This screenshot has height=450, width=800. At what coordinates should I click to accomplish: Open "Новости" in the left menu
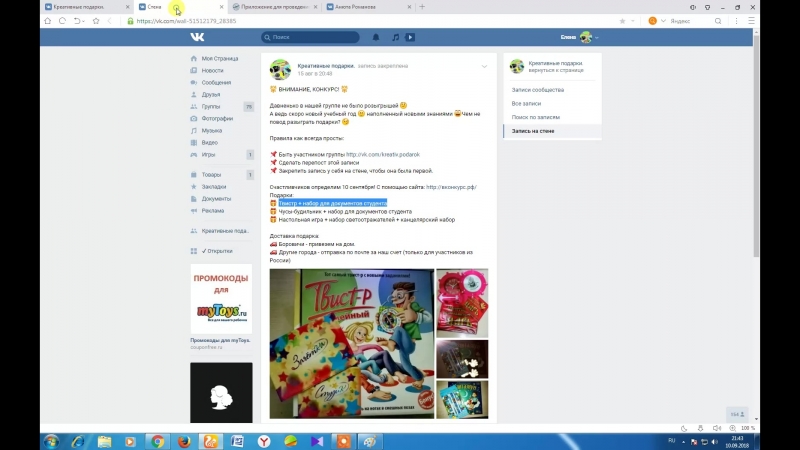(x=212, y=70)
